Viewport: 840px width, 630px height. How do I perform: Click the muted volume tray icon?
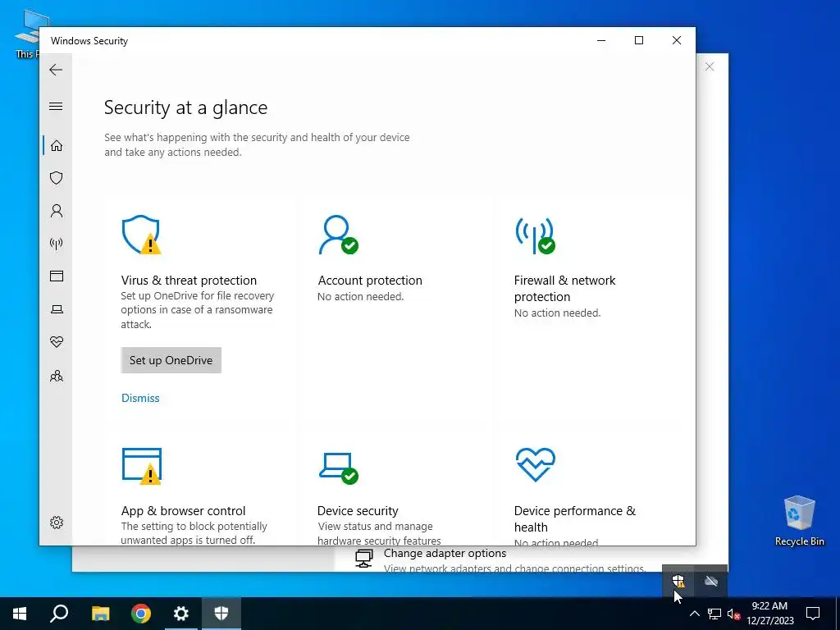(x=733, y=614)
